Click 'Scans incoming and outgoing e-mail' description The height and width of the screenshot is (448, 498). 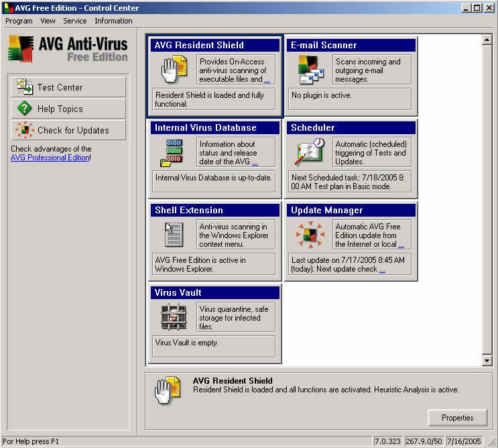point(368,70)
